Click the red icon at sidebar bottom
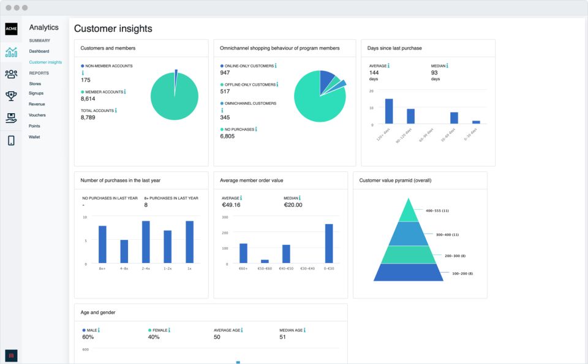The image size is (588, 364). [11, 355]
